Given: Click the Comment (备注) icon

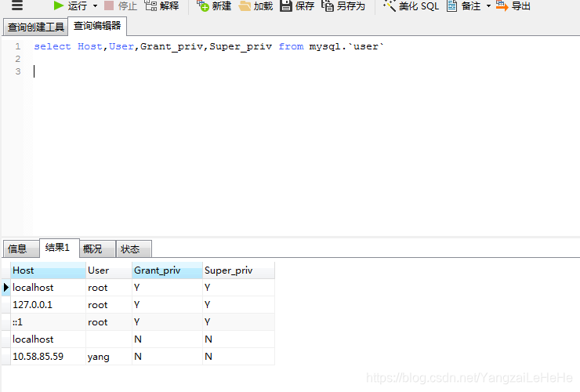Looking at the screenshot, I should click(451, 5).
